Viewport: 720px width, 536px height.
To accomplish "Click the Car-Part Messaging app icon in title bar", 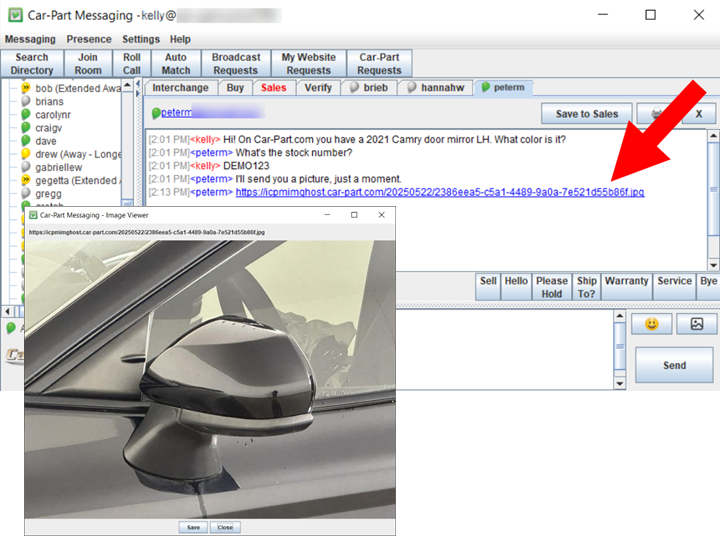I will click(16, 15).
